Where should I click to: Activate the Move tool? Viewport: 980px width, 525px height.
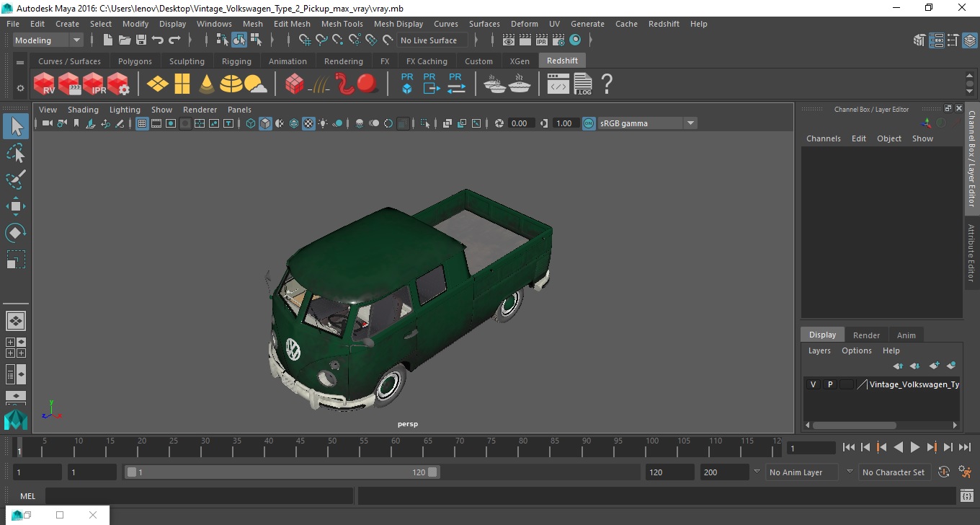[16, 206]
